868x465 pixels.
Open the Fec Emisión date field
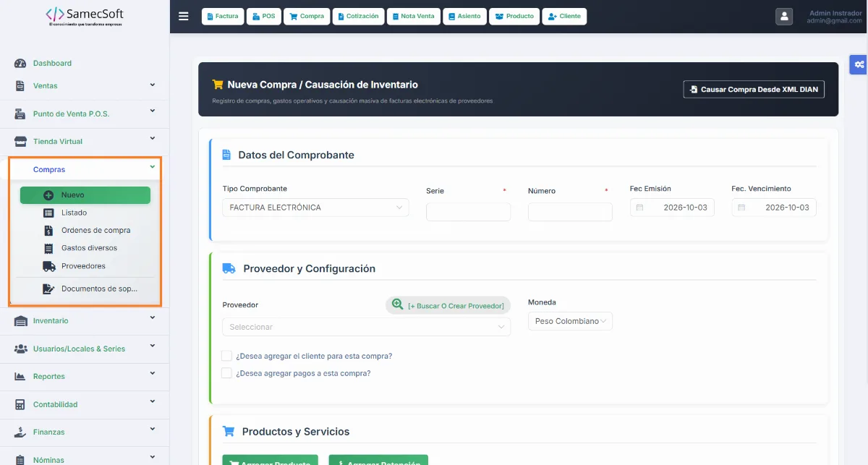coord(672,208)
